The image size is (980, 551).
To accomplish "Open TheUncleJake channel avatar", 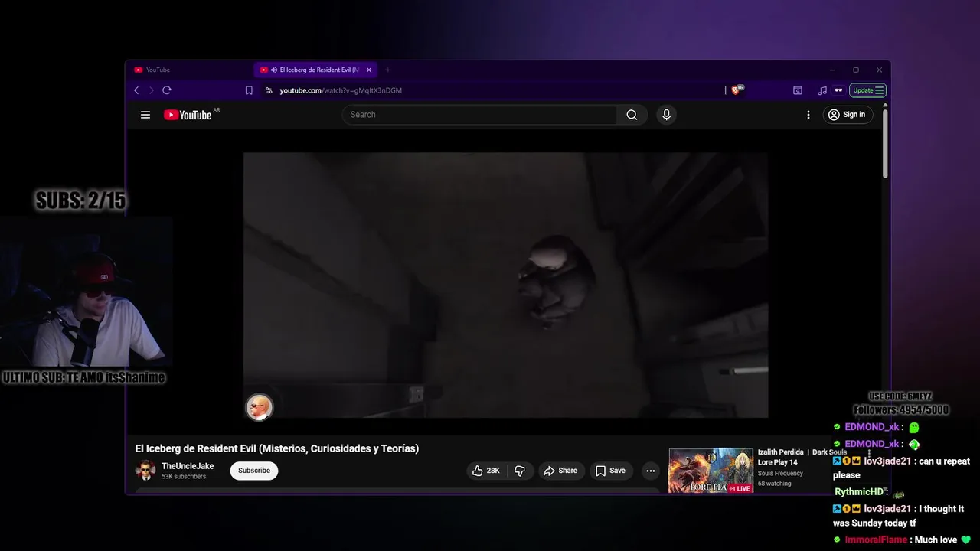I will [145, 471].
